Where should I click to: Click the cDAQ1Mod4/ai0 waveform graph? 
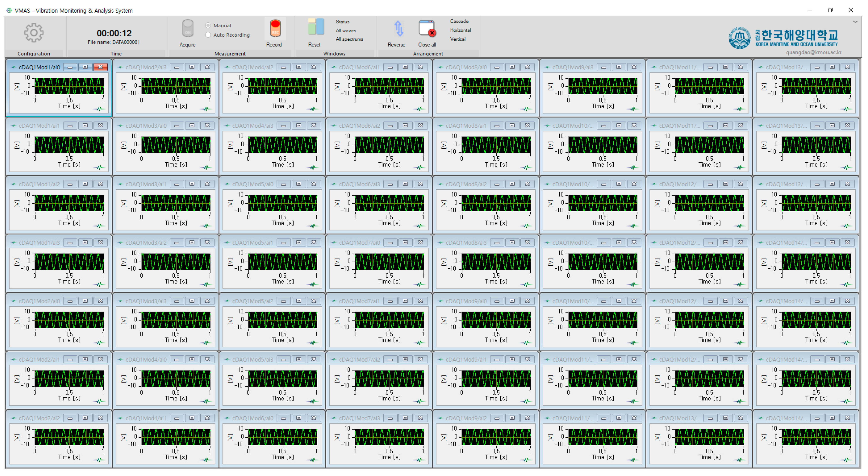coord(176,378)
